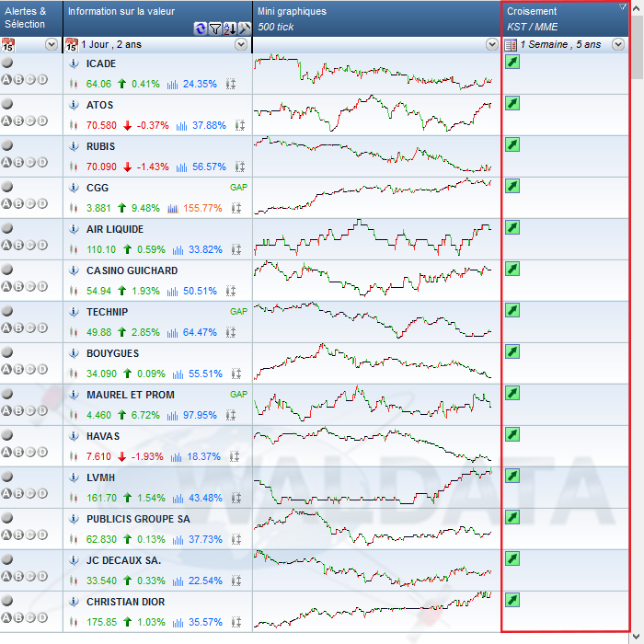Image resolution: width=644 pixels, height=644 pixels.
Task: Open the ATOS mini chart
Action: [373, 114]
